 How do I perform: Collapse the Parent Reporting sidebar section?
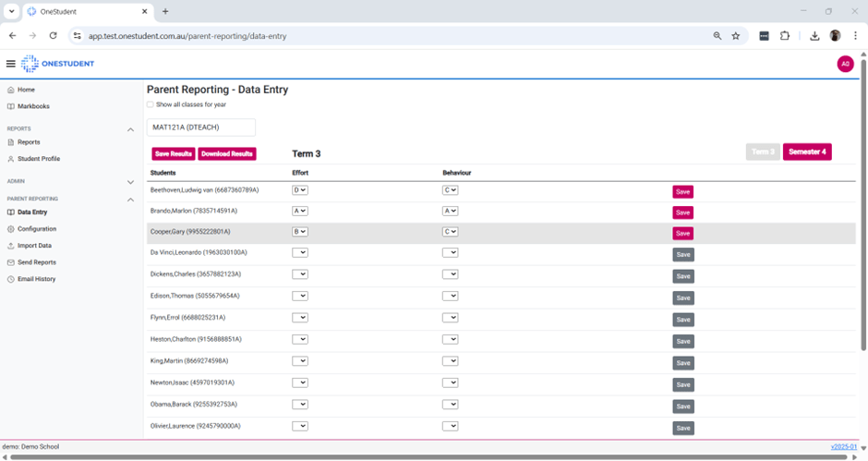point(130,199)
